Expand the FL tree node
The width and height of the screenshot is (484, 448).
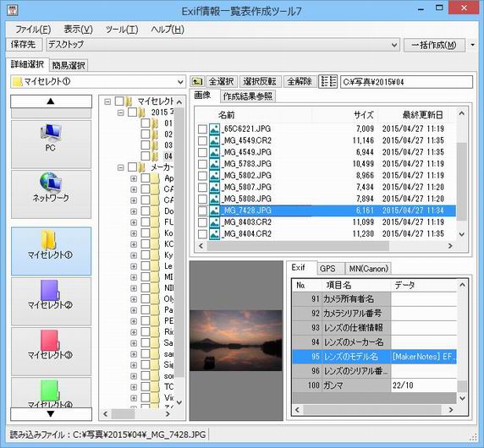click(134, 222)
